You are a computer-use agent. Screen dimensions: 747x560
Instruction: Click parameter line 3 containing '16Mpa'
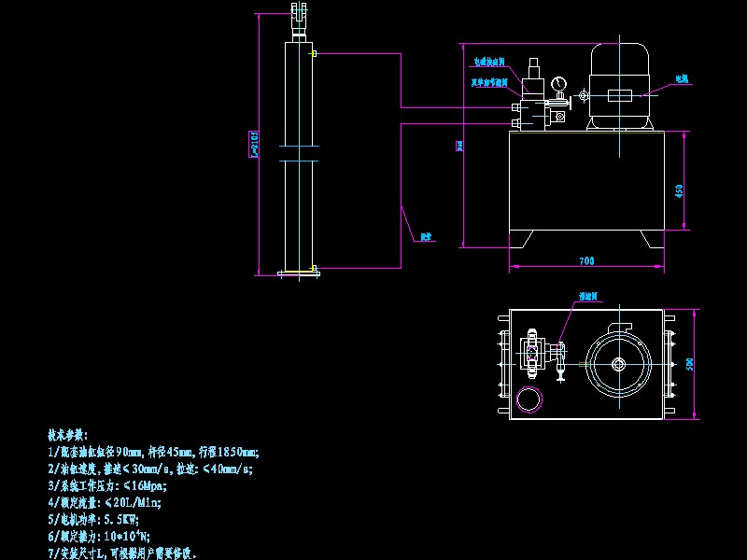pos(107,485)
